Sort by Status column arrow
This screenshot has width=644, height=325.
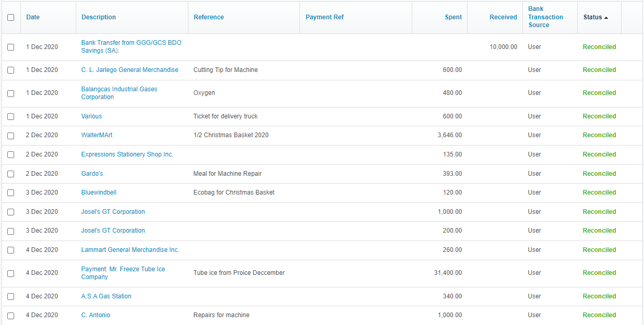point(606,18)
